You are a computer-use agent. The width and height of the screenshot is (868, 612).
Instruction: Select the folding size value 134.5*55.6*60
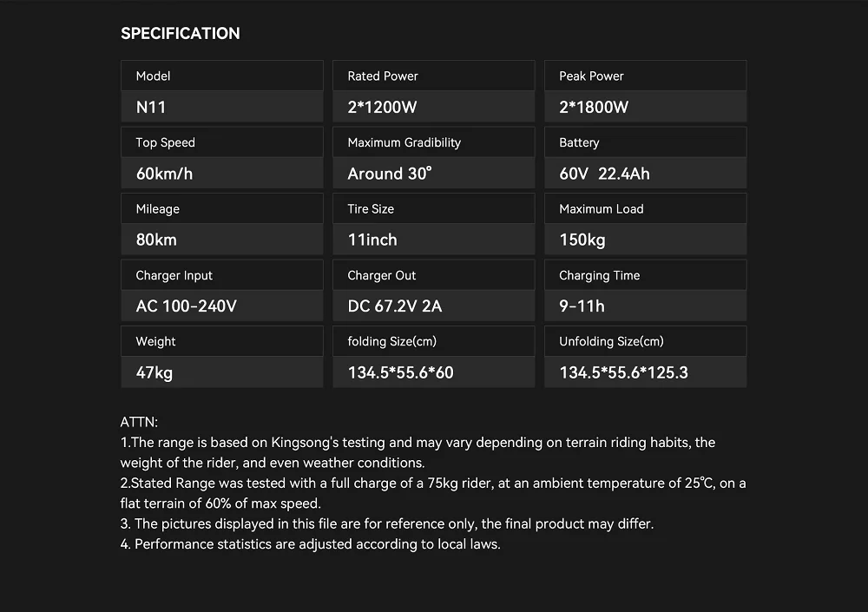pos(400,373)
